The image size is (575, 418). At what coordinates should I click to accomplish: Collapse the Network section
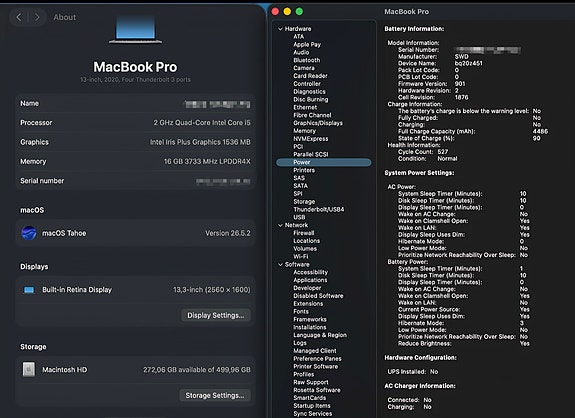(281, 225)
